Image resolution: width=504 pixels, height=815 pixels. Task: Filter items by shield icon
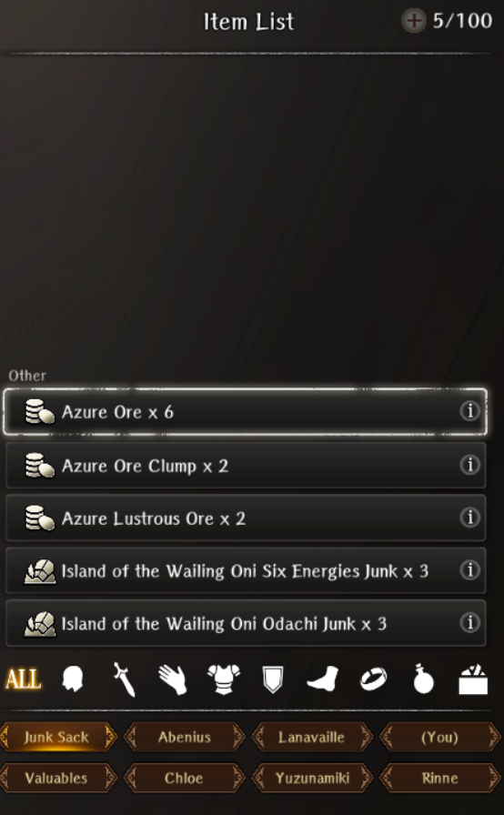click(273, 679)
